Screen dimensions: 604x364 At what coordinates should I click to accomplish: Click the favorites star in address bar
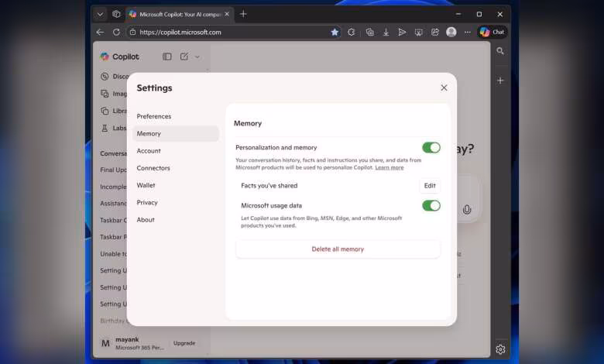335,33
